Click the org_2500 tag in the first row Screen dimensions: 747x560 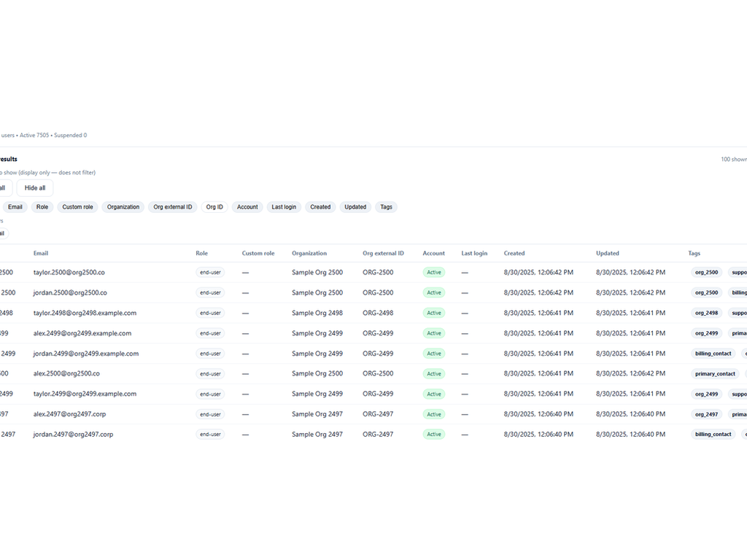tap(707, 273)
